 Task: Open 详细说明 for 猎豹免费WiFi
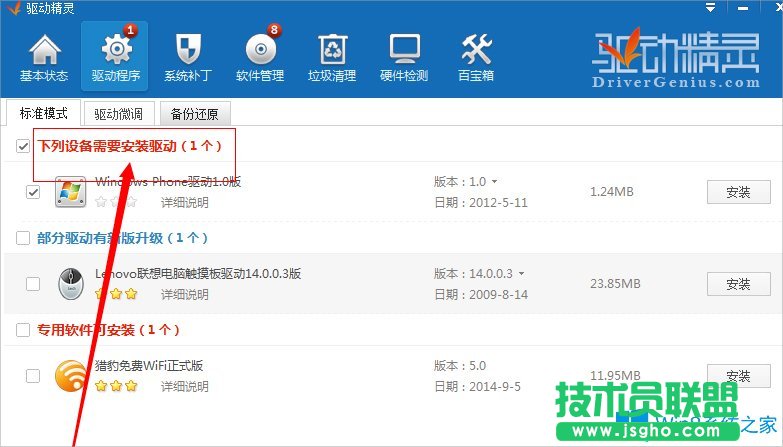tap(185, 386)
